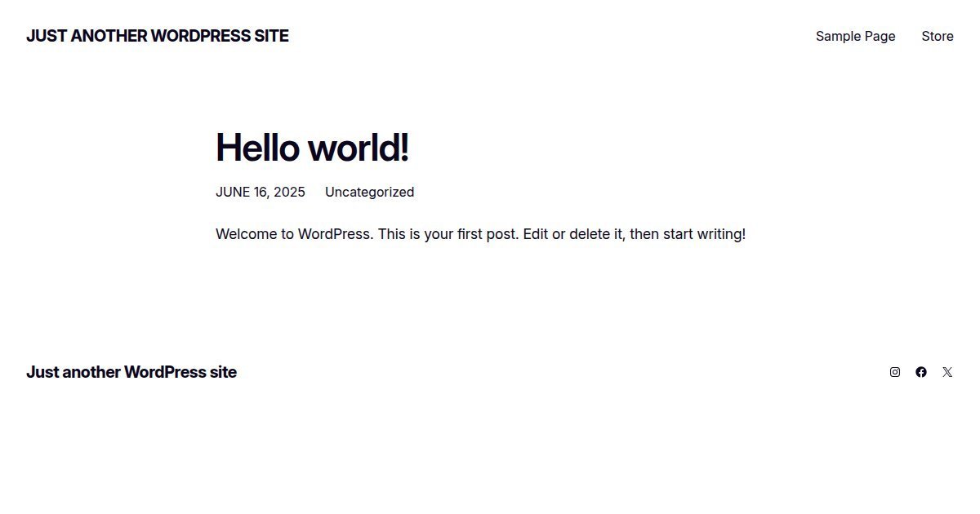Click the 'Hello world!' post heading
The image size is (980, 514).
point(312,148)
